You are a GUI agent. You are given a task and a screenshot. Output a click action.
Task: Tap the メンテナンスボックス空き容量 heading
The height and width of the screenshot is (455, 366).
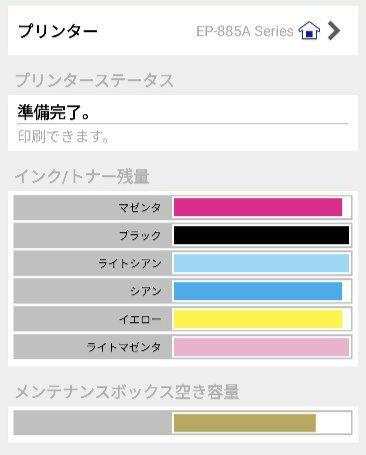pyautogui.click(x=127, y=391)
